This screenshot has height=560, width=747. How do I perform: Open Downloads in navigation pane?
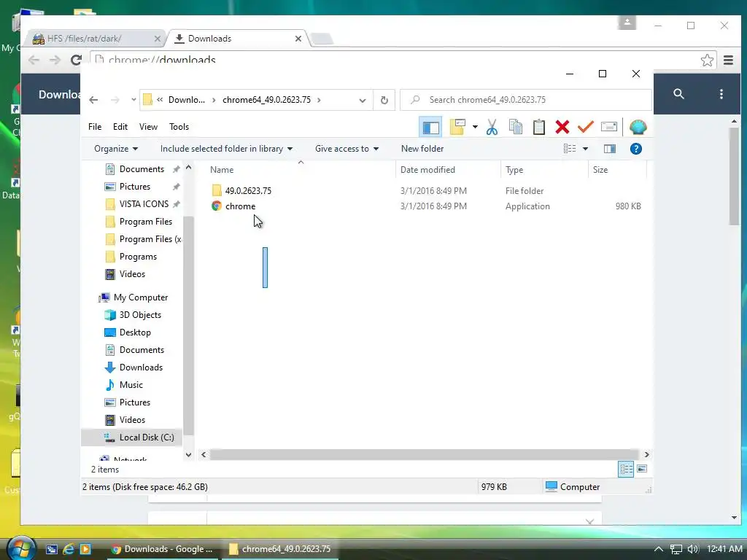coord(141,367)
